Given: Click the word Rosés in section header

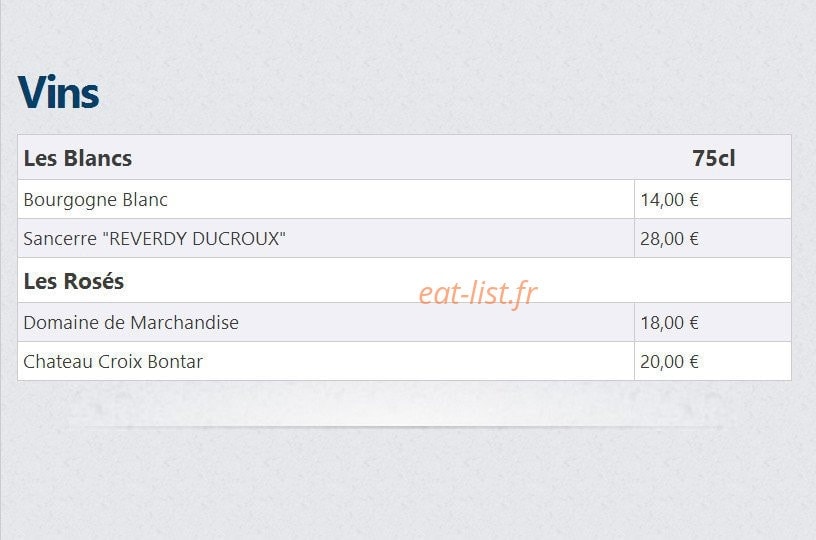Looking at the screenshot, I should point(93,281).
